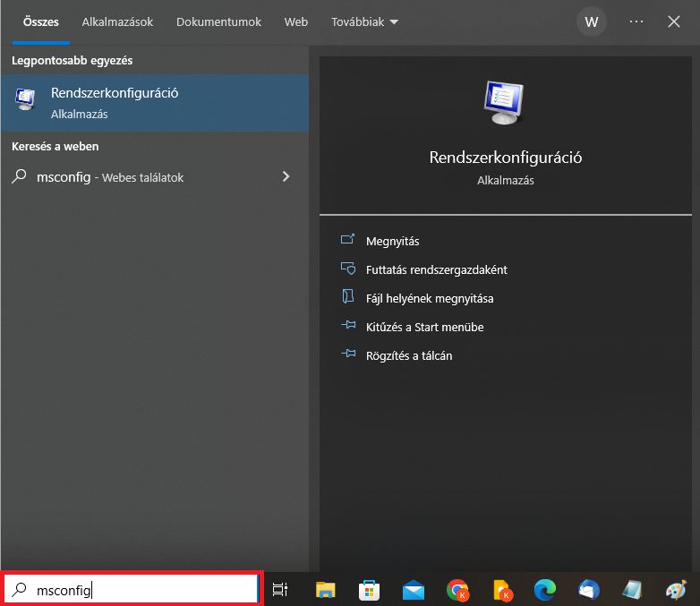This screenshot has height=606, width=700.
Task: Open Microsoft Edge from the taskbar
Action: pos(544,590)
